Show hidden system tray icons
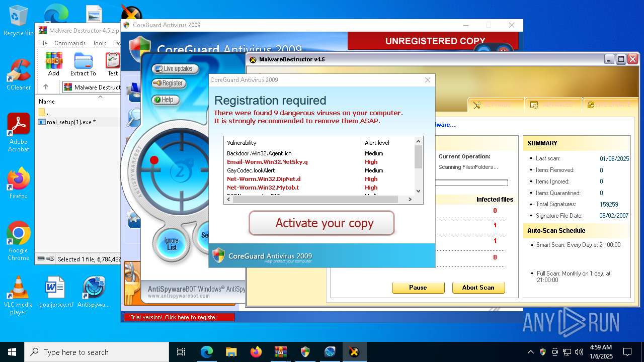The image size is (644, 362). (530, 352)
